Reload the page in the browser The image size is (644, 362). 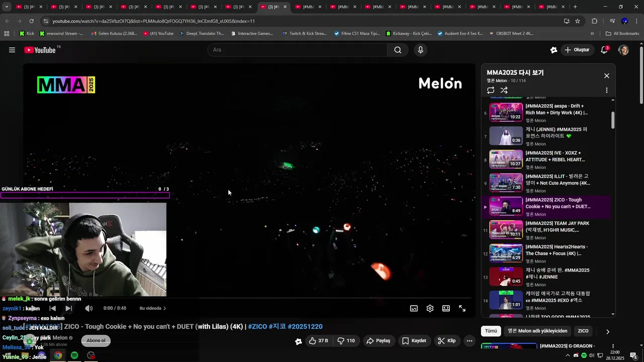pyautogui.click(x=32, y=21)
